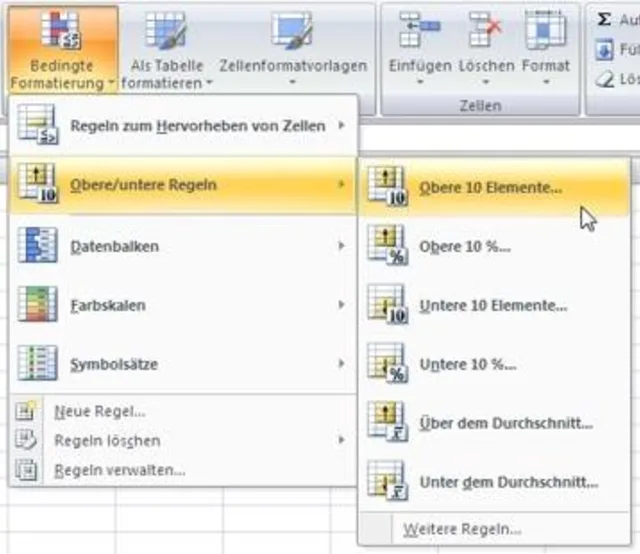Screen dimensions: 640x554
Task: Expand the Datenbalken submenu arrow
Action: click(x=342, y=246)
